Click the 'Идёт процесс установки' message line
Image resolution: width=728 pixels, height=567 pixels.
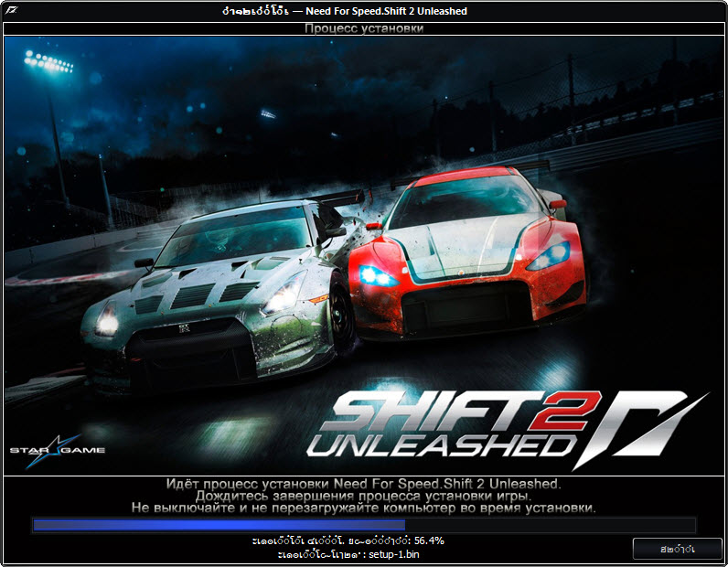pos(363,484)
